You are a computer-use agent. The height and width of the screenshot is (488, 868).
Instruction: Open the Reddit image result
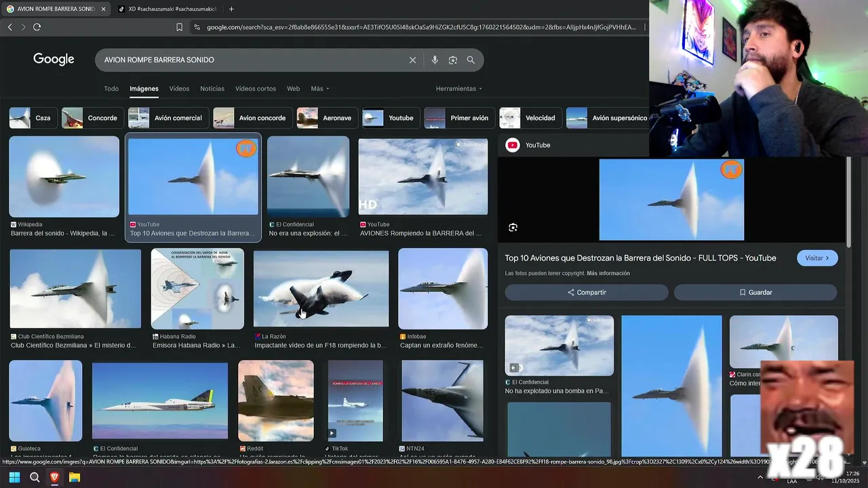[x=276, y=401]
